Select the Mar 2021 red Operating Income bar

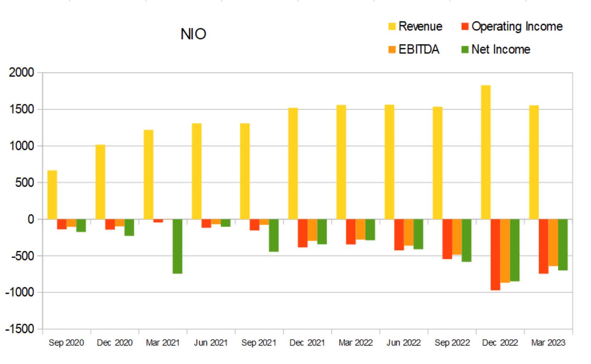pos(158,221)
